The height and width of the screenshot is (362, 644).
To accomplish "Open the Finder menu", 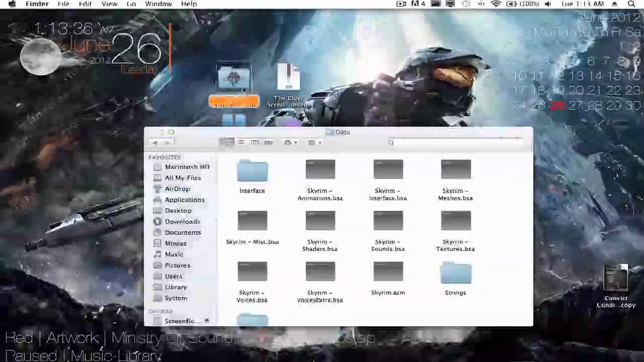I will point(37,4).
